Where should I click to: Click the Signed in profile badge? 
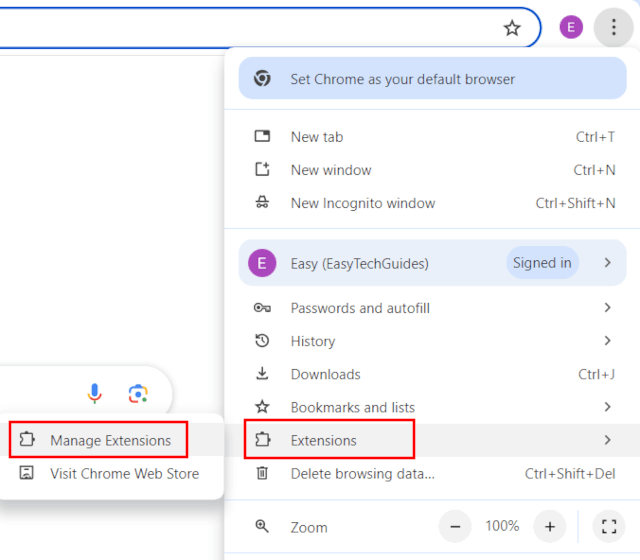coord(542,263)
